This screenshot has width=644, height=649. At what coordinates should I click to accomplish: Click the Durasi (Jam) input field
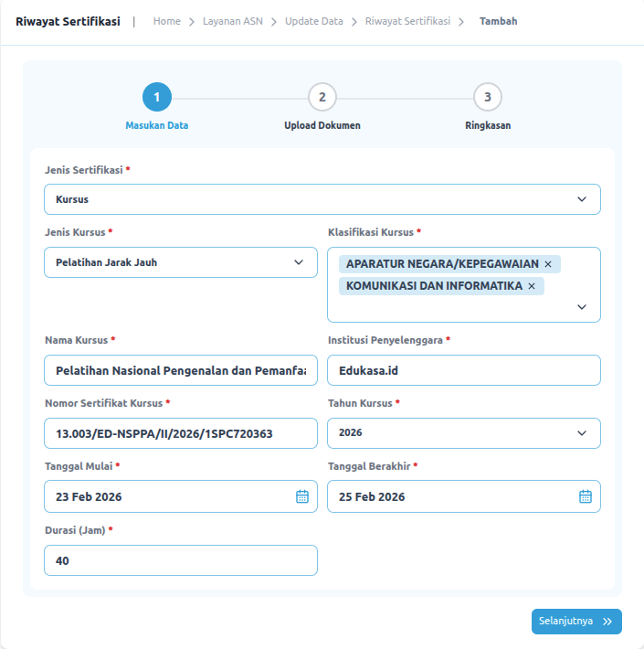[x=181, y=560]
